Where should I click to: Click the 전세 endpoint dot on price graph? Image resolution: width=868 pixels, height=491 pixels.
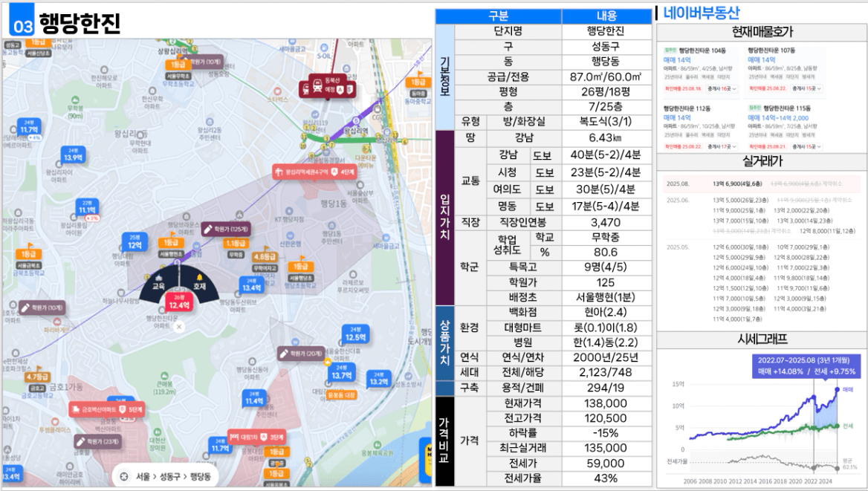[837, 426]
